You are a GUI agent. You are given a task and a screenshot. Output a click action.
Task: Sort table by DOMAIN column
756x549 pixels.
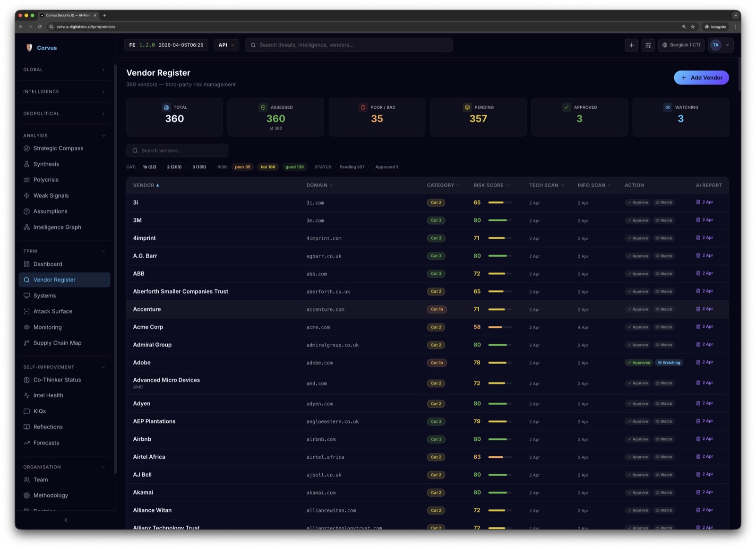(x=319, y=185)
